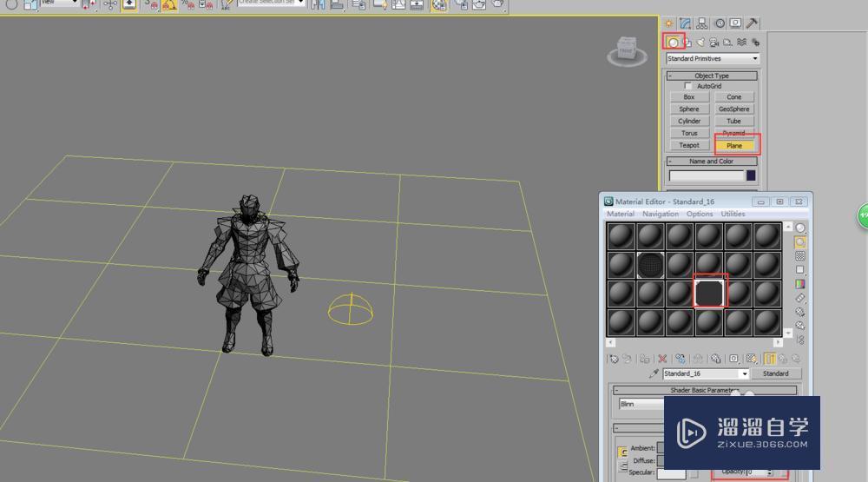Switch to the Display panel tab
The width and height of the screenshot is (868, 482).
tap(735, 23)
